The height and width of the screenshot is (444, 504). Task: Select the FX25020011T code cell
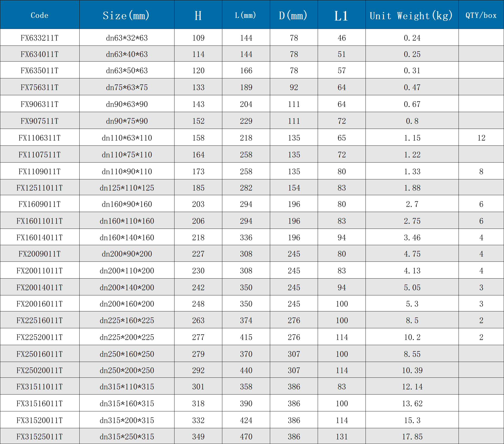[x=39, y=370]
